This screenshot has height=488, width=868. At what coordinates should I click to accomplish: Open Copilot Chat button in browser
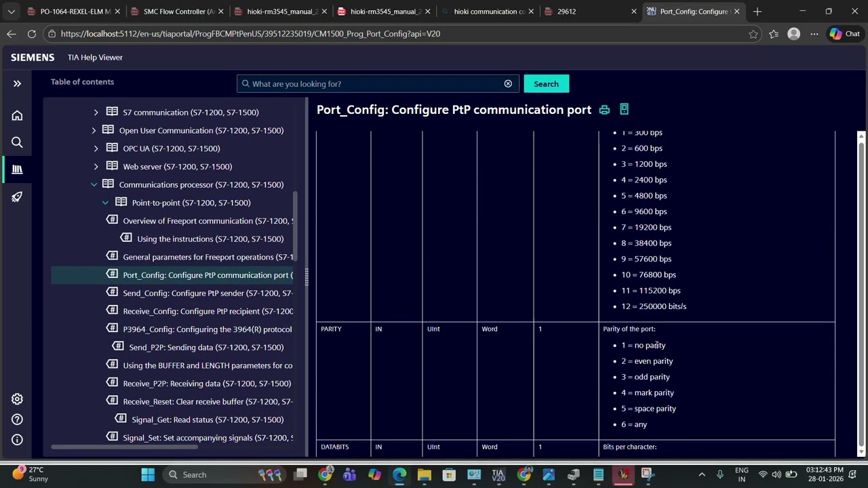(x=844, y=34)
